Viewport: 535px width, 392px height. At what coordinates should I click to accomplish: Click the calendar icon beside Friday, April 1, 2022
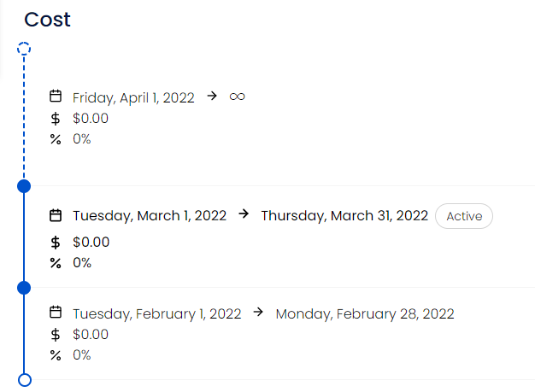(x=56, y=97)
